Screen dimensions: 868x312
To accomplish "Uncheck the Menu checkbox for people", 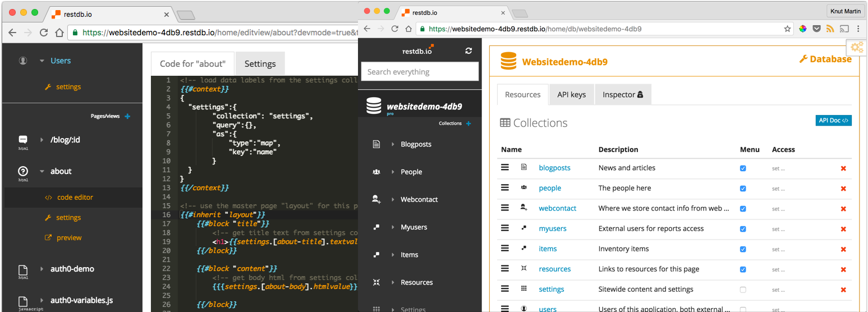I will tap(743, 189).
